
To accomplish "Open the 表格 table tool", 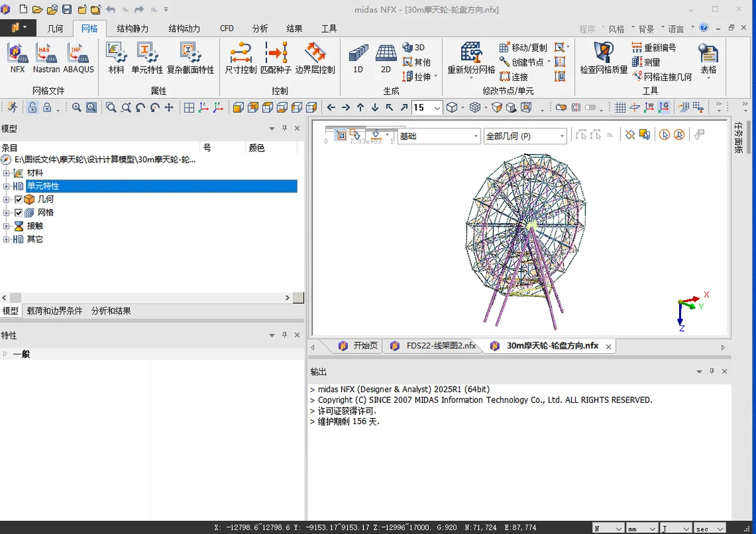I will (709, 58).
